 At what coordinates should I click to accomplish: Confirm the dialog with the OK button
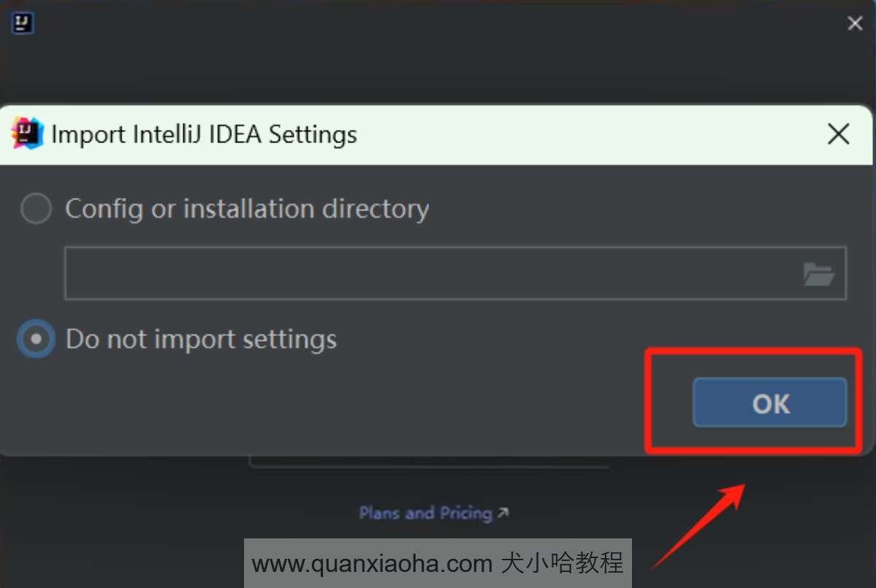769,402
